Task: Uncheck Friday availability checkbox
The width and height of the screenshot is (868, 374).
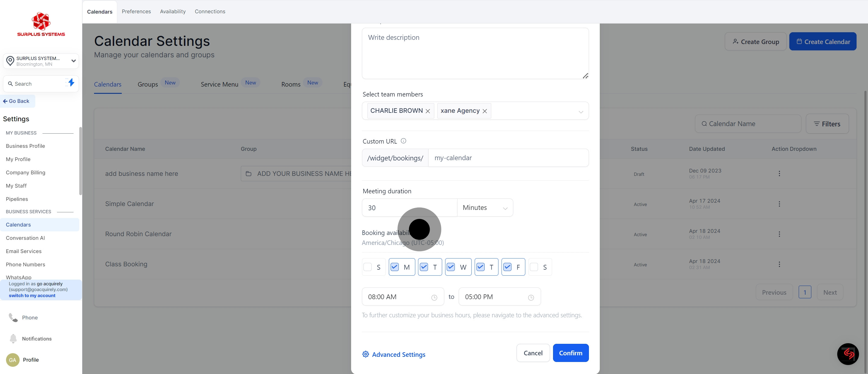Action: click(x=507, y=267)
